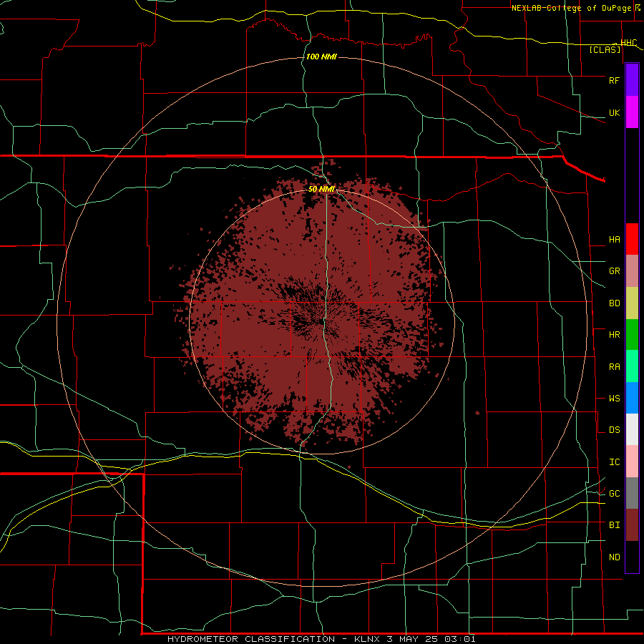Click the DS legend label
The height and width of the screenshot is (644, 644).
click(x=614, y=430)
